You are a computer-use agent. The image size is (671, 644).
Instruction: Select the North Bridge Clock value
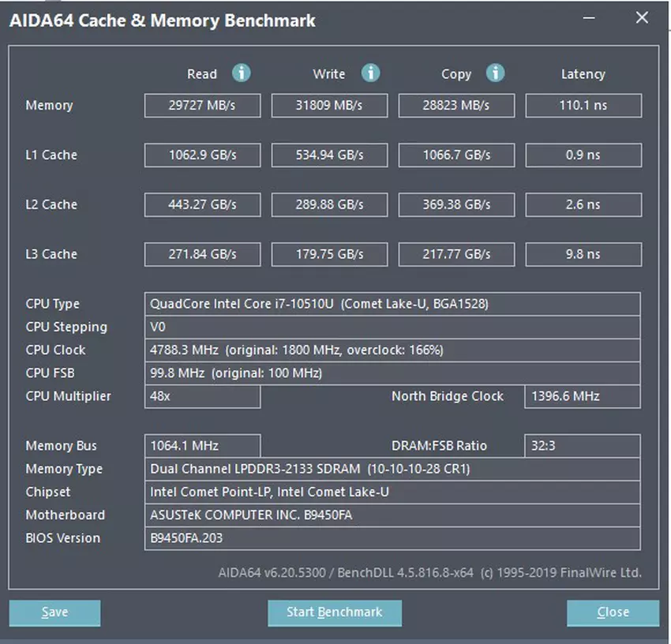582,396
